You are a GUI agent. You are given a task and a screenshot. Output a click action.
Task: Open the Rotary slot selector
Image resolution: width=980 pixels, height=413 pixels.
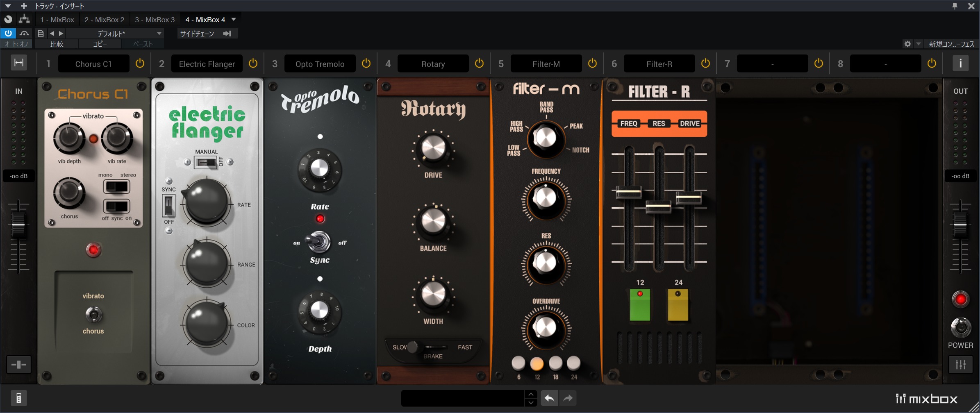pyautogui.click(x=433, y=64)
